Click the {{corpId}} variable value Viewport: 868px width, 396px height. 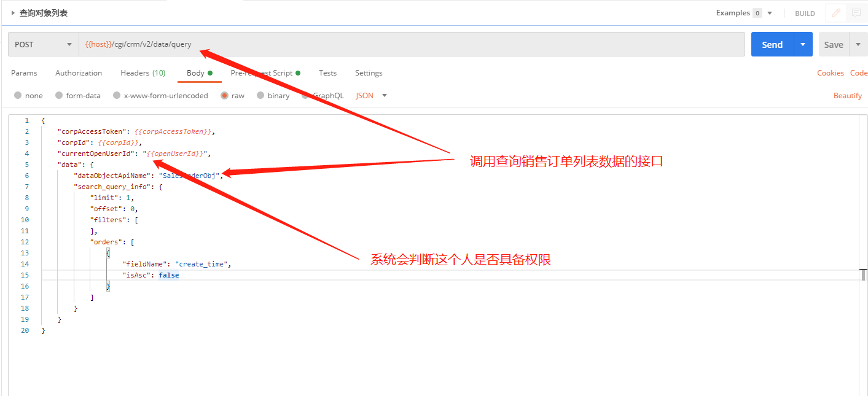pos(118,142)
